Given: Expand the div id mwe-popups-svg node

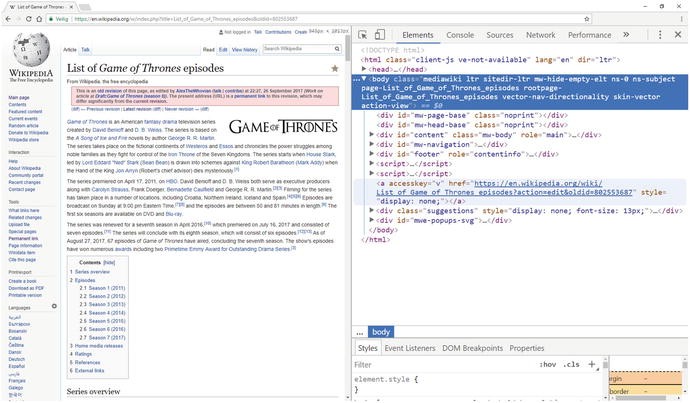Looking at the screenshot, I should click(371, 220).
